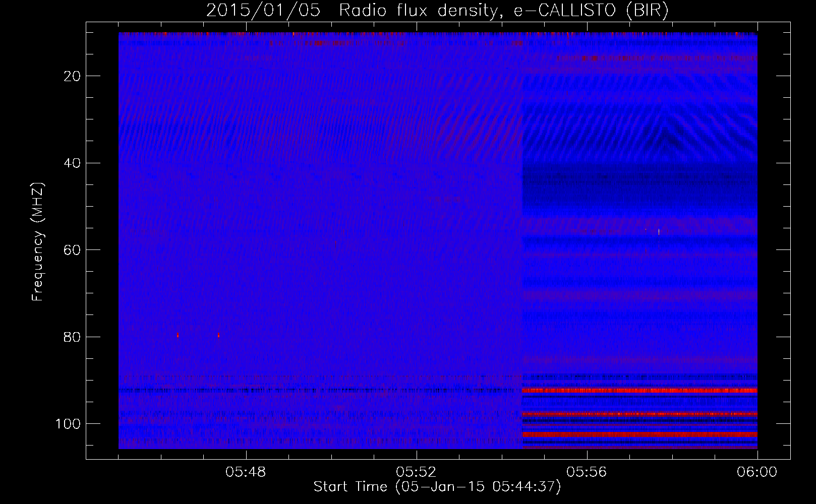This screenshot has width=816, height=504.
Task: Click the y-axis tick label '20'
Action: [72, 76]
